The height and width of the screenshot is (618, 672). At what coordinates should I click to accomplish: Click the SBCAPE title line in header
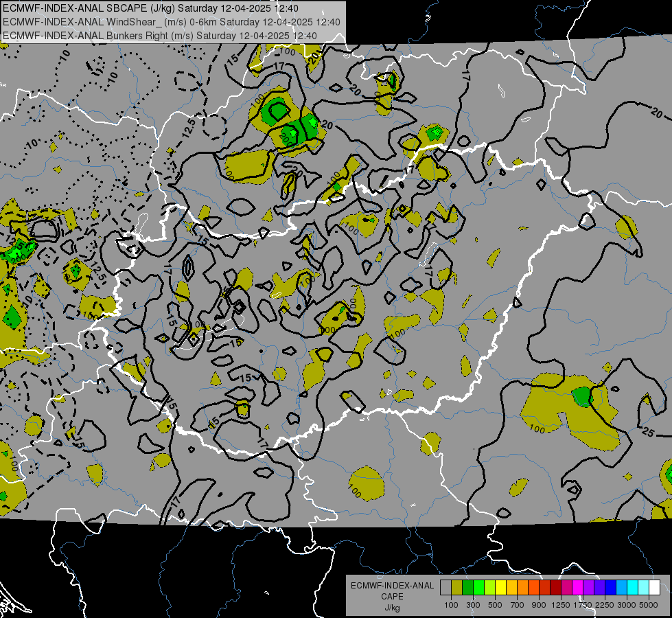point(151,8)
